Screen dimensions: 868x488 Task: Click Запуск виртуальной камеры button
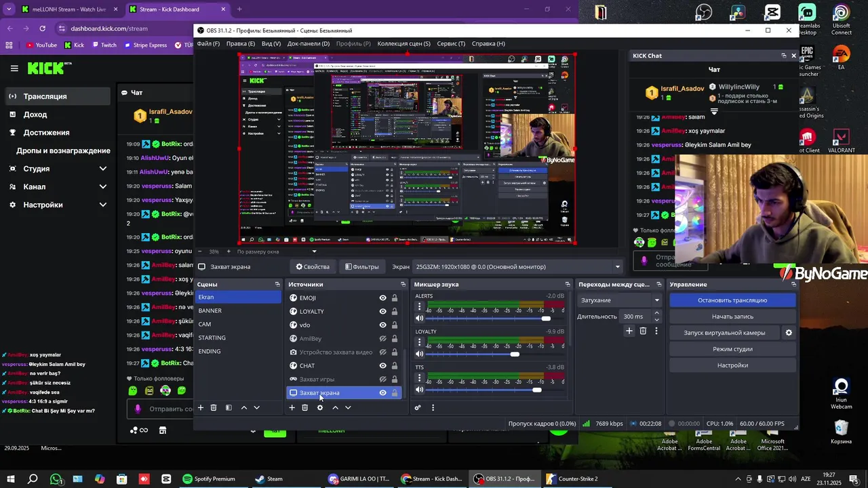click(724, 333)
